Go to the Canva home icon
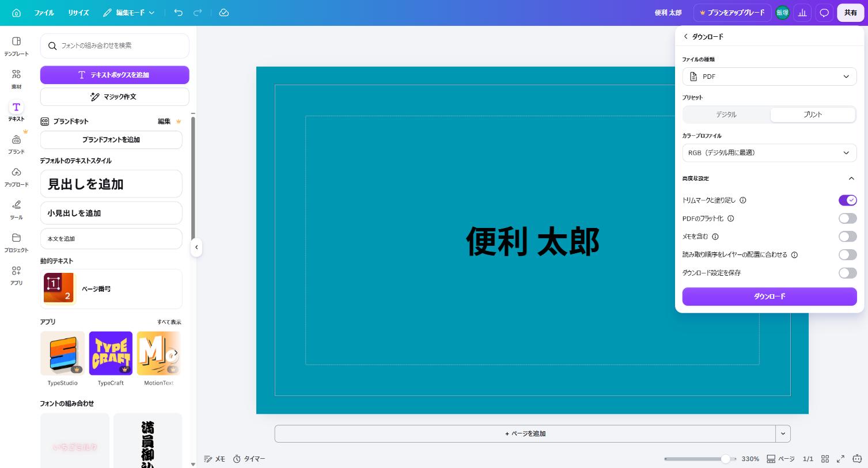 coord(16,13)
